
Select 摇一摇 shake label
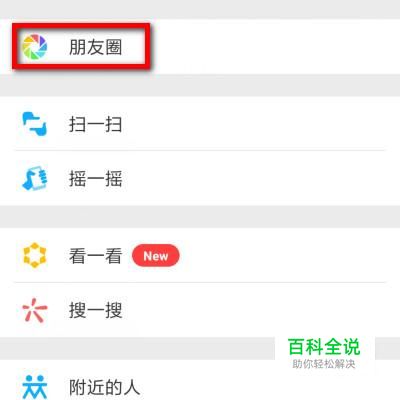pyautogui.click(x=95, y=179)
